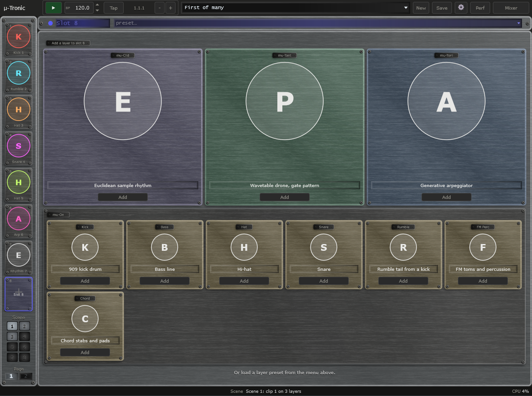The image size is (532, 396).
Task: Switch to scene 6
Action: pos(25,347)
